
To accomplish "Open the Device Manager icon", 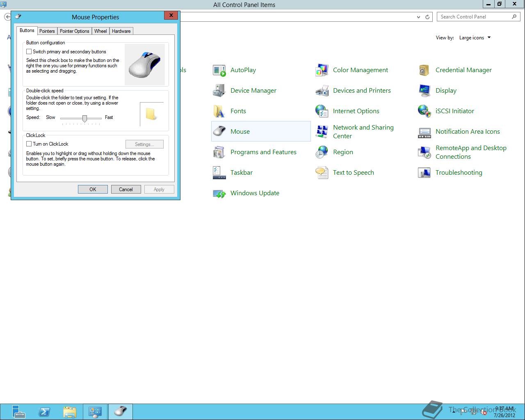I will tap(219, 91).
